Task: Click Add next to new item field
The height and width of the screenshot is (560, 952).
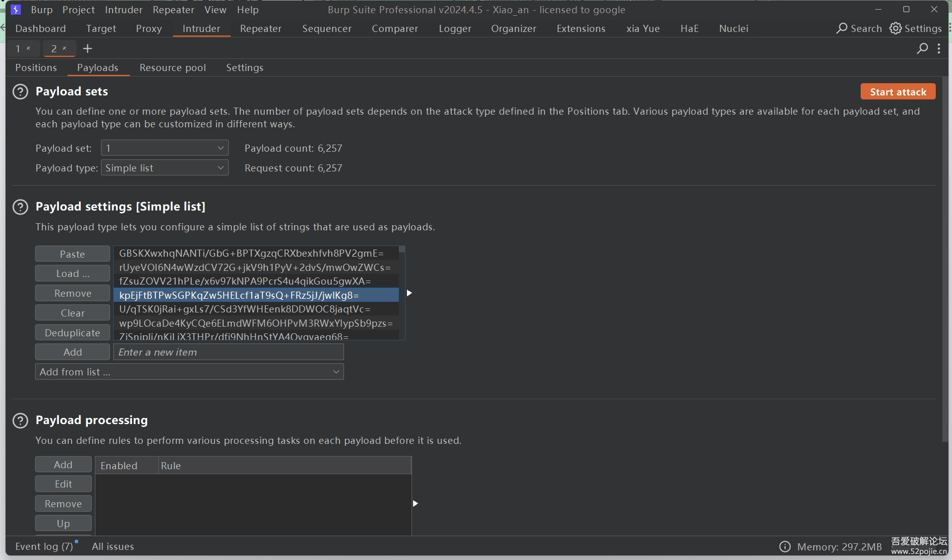Action: (x=73, y=352)
